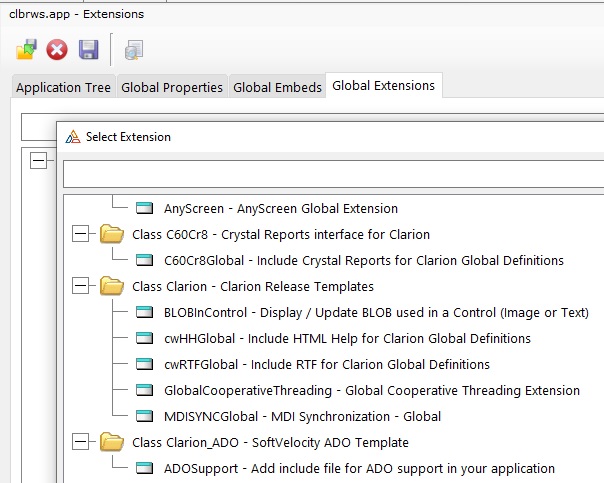Click the document preview icon in toolbar
Viewport: 604px width, 483px height.
click(133, 50)
